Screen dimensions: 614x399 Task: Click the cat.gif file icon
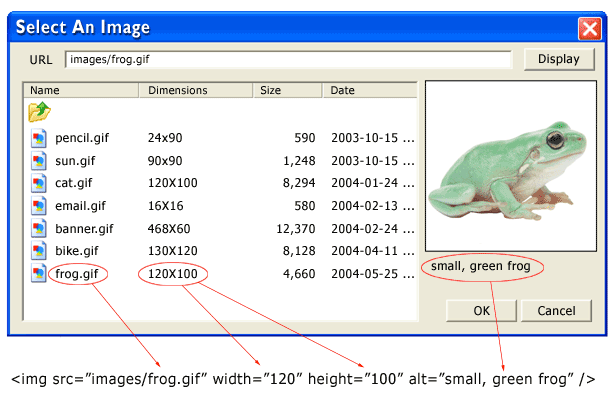pos(39,183)
